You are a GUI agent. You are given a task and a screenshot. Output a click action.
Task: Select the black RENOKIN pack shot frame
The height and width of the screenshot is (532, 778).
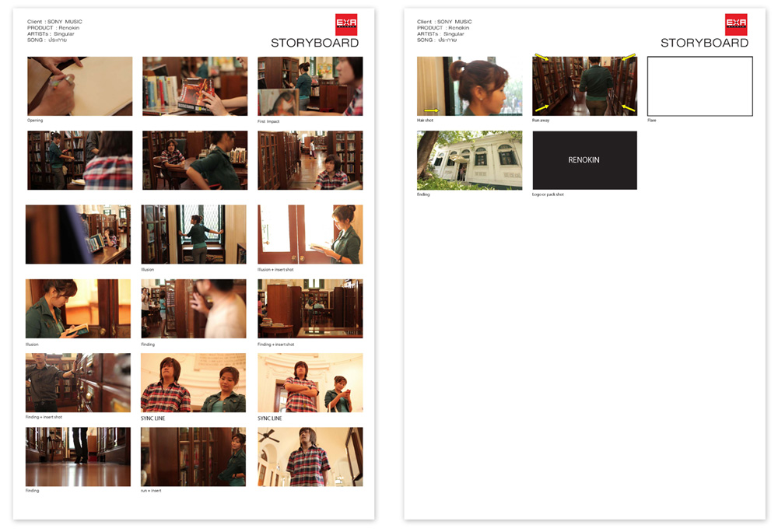click(x=584, y=160)
